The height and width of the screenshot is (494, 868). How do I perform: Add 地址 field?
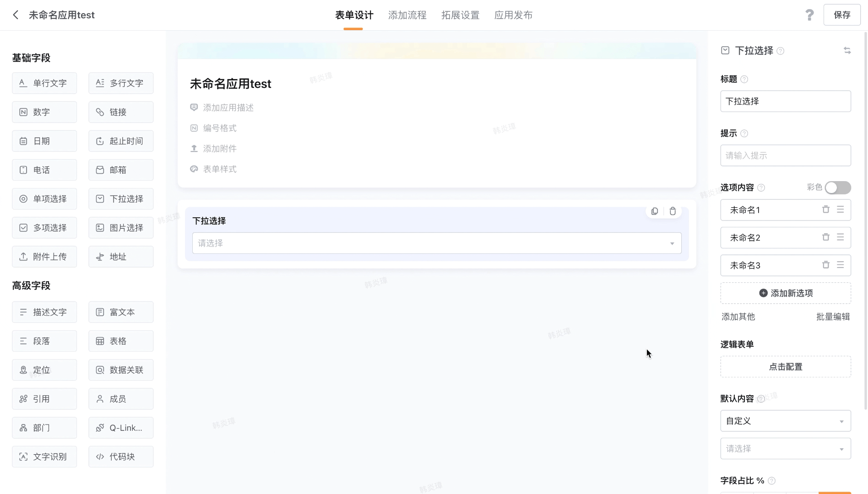coord(121,257)
